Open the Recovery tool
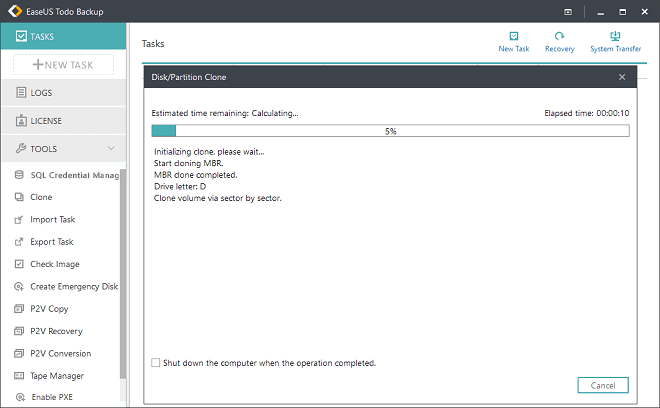 click(559, 40)
